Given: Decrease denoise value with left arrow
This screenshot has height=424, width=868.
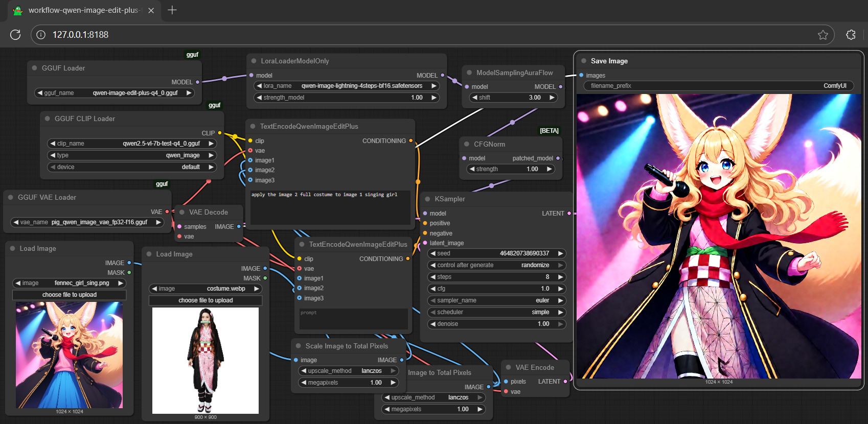Looking at the screenshot, I should (433, 324).
